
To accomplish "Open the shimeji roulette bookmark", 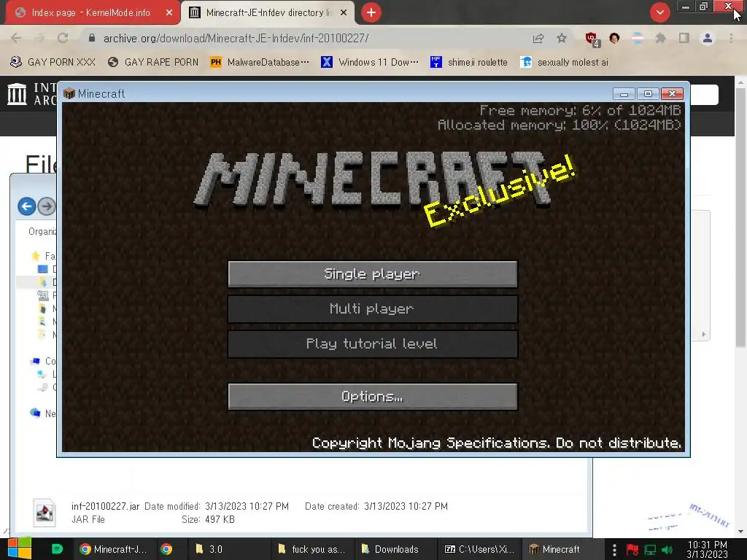I will 469,63.
